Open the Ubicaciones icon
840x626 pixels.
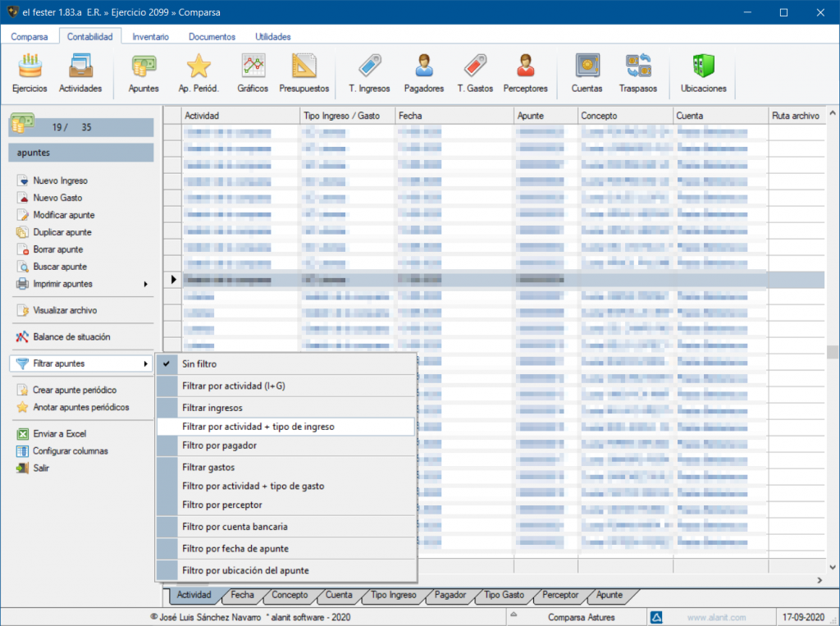coord(703,73)
